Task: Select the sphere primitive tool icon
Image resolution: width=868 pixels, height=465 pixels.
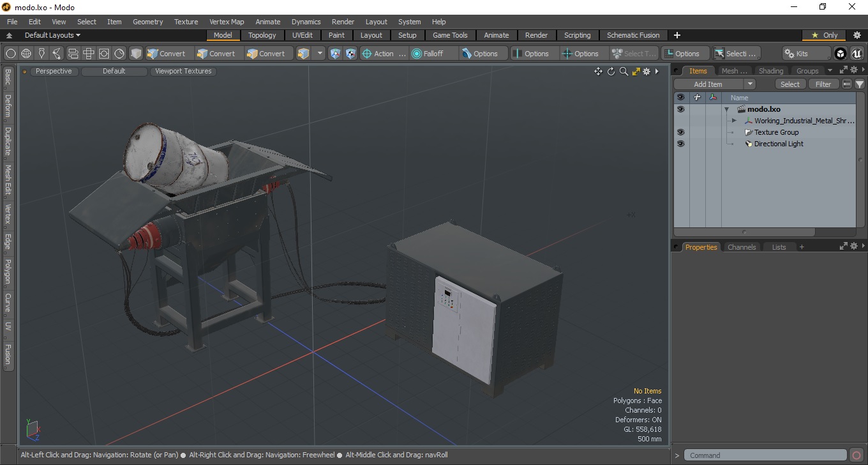Action: (11, 54)
